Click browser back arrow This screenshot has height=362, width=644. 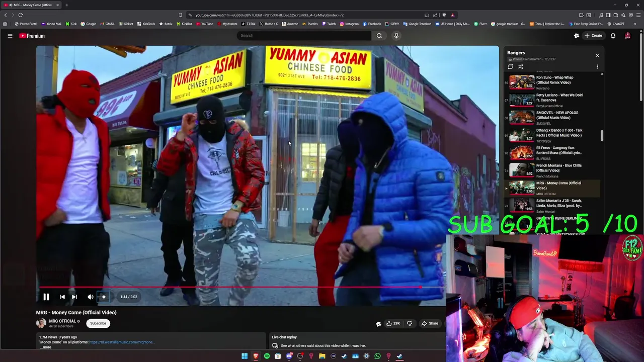point(6,15)
